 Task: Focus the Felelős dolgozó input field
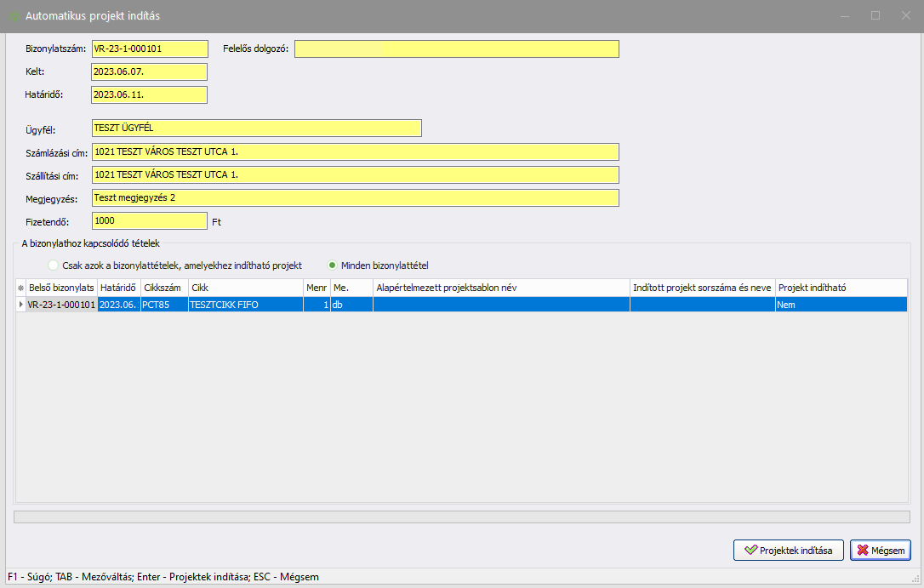pos(457,49)
